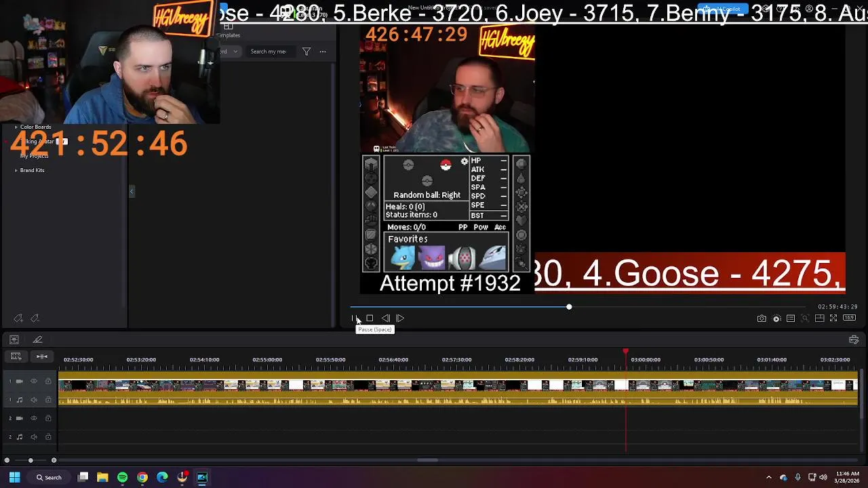Image resolution: width=868 pixels, height=488 pixels.
Task: Click the add tag icon at sidebar bottom
Action: click(18, 319)
